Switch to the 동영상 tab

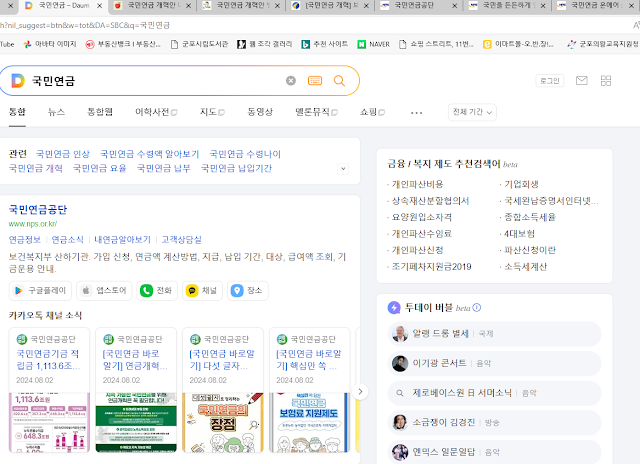(x=260, y=112)
